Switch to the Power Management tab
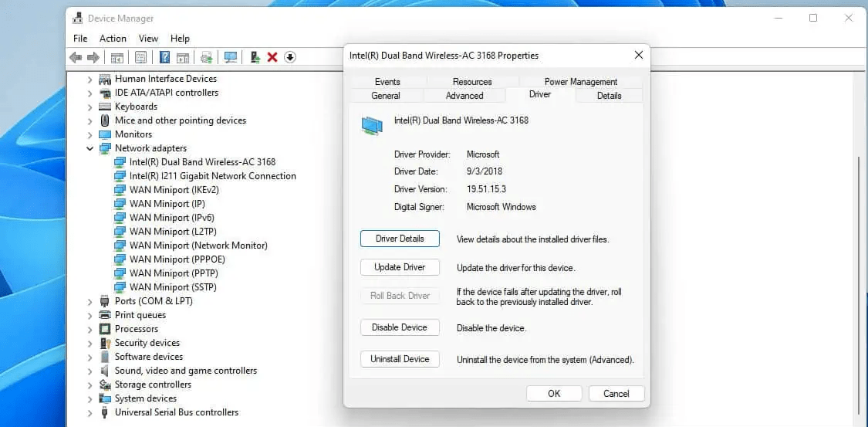Viewport: 868px width, 427px height. [580, 82]
